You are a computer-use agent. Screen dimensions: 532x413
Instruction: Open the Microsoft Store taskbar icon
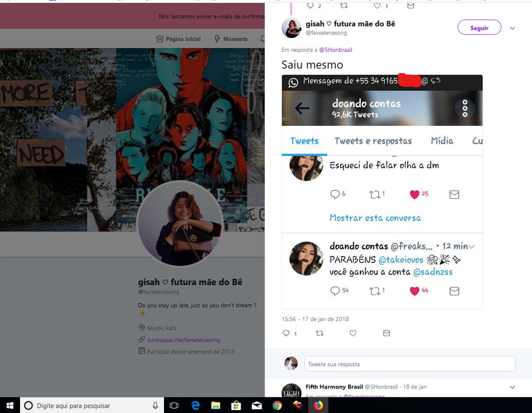(236, 405)
